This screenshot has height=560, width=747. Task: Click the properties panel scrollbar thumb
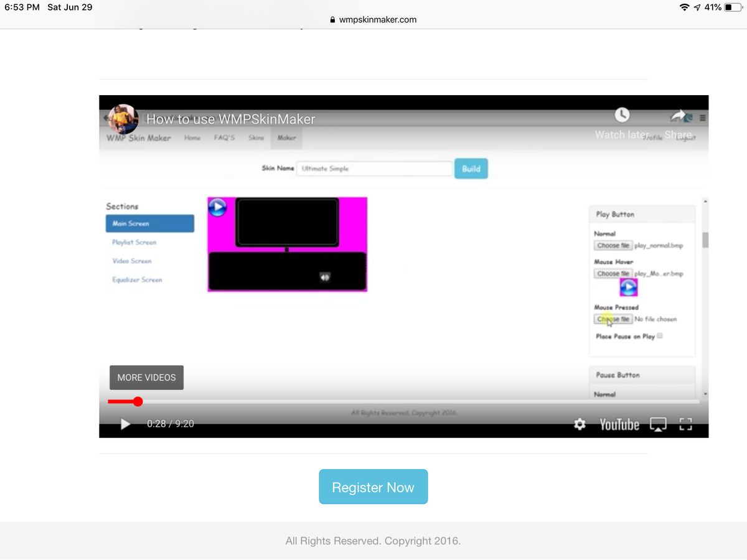pyautogui.click(x=705, y=240)
